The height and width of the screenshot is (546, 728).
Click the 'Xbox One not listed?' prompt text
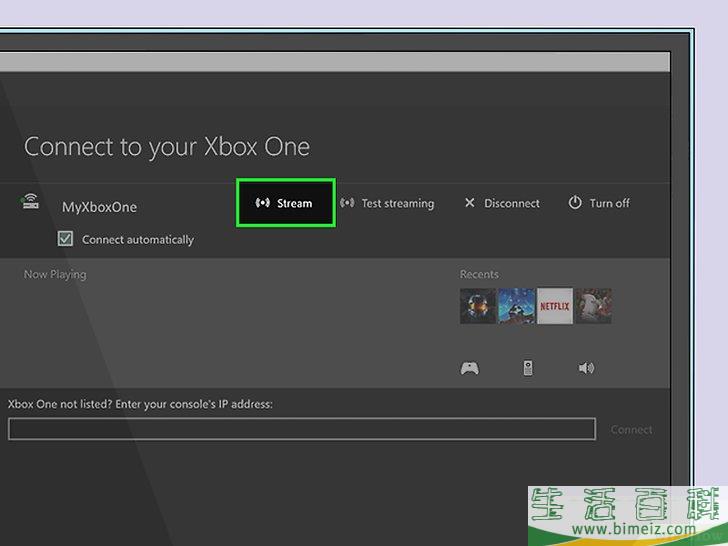60,404
